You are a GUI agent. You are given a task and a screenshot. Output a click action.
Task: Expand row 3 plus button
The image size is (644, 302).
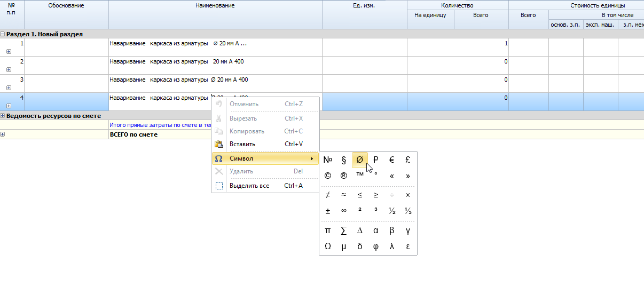pyautogui.click(x=9, y=88)
